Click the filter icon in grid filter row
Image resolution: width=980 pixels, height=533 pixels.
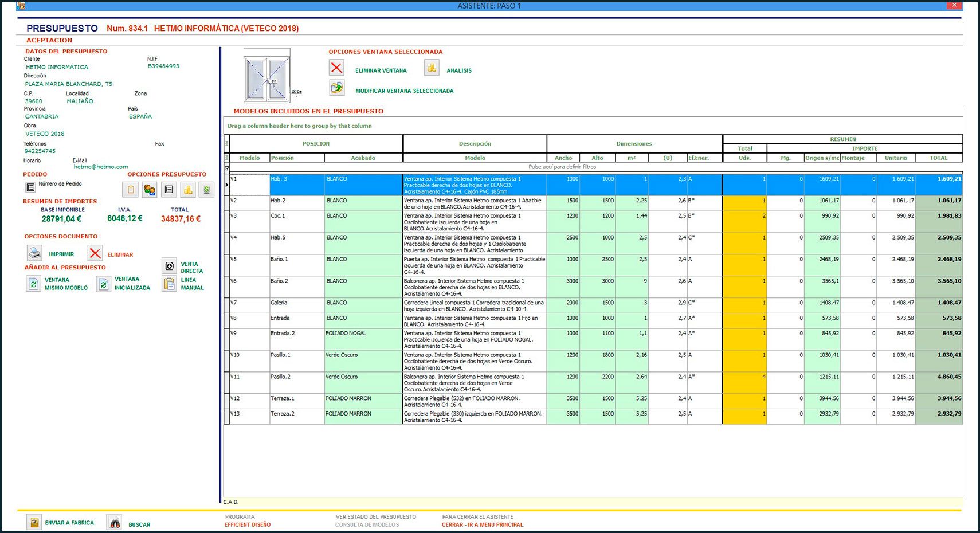click(226, 168)
